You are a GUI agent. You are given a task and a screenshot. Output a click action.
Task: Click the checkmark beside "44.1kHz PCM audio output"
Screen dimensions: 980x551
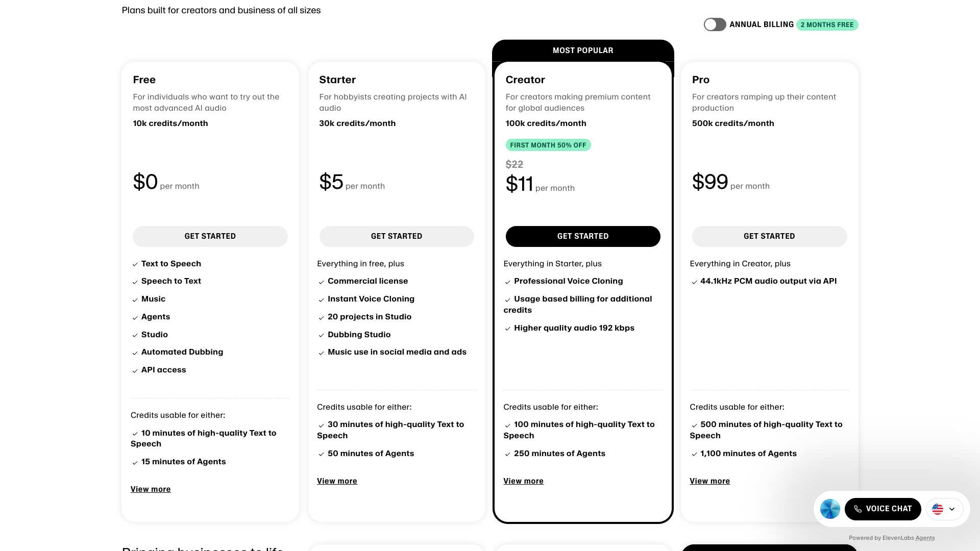click(694, 282)
